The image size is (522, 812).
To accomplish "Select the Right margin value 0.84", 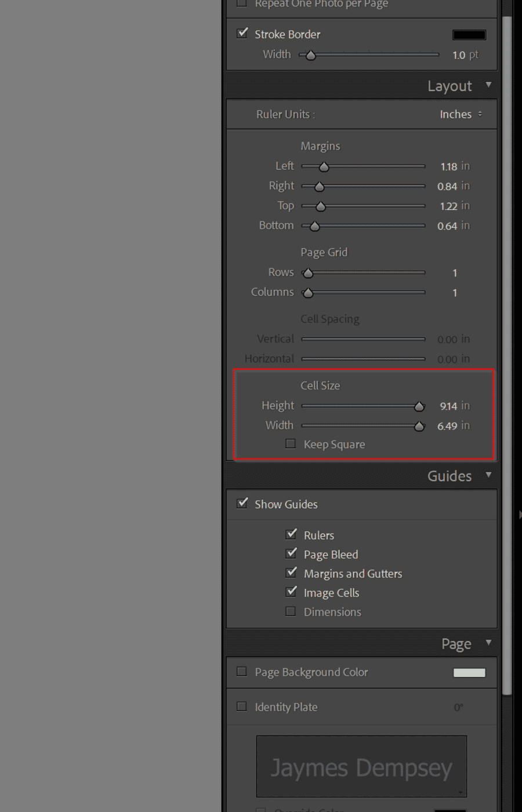I will pyautogui.click(x=447, y=187).
